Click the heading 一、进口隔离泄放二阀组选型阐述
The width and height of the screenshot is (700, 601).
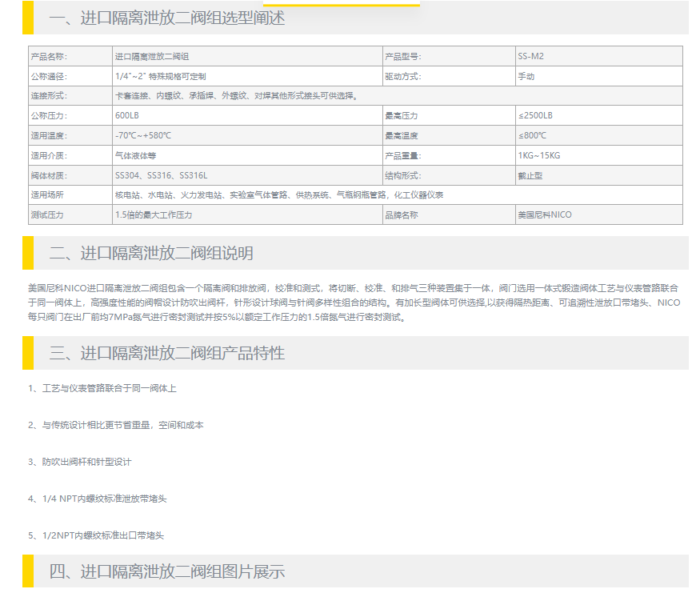tap(166, 18)
